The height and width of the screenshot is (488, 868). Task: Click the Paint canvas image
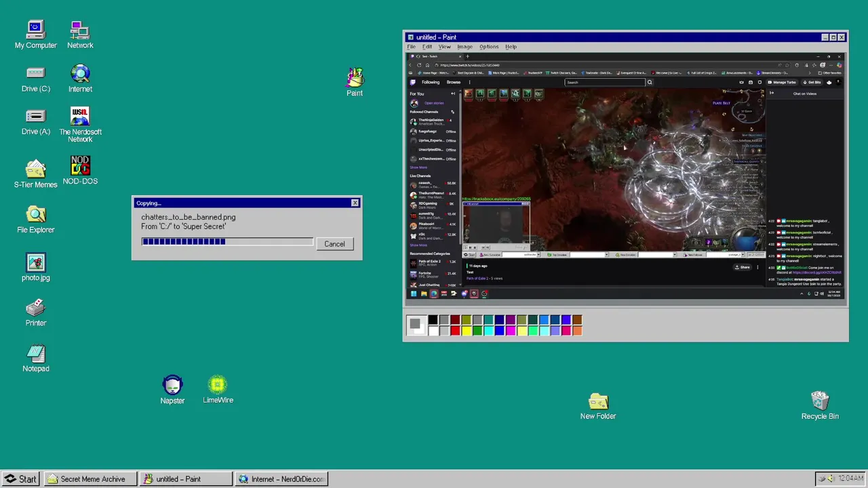(625, 176)
